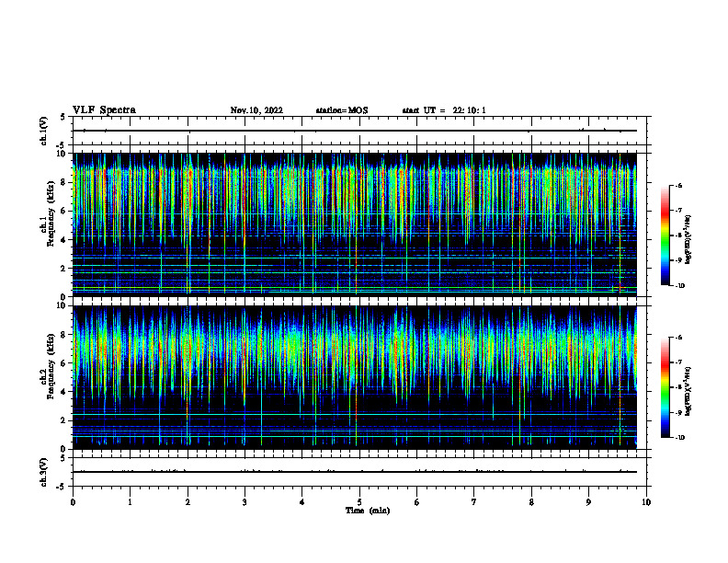The width and height of the screenshot is (728, 563).
Task: Click "-9" label on ch.2 color bar
Action: click(x=678, y=412)
